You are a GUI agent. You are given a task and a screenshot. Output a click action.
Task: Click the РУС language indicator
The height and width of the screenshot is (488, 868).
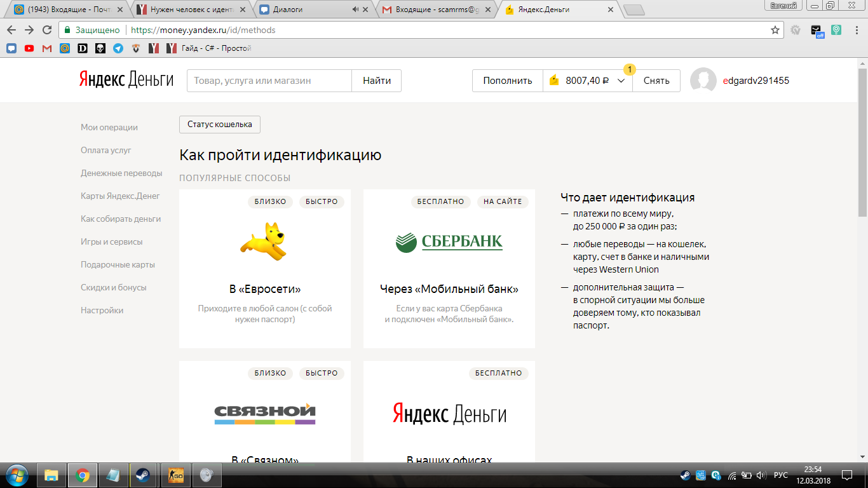782,475
